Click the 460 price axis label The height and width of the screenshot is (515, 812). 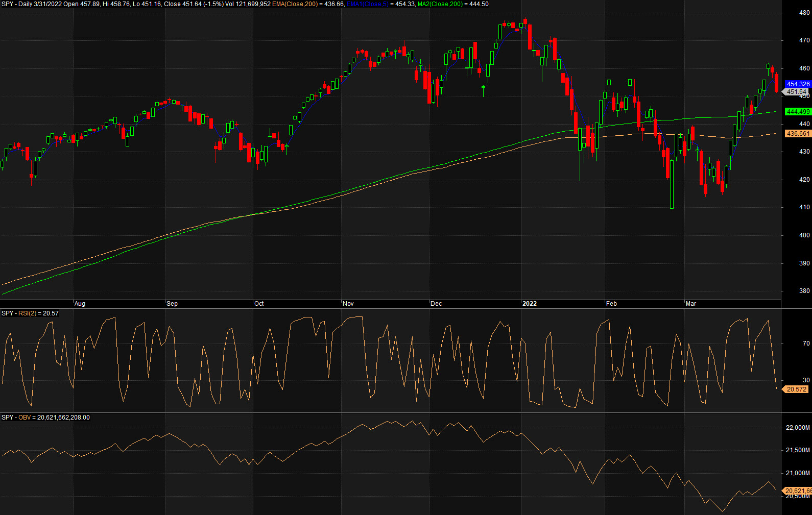point(804,68)
